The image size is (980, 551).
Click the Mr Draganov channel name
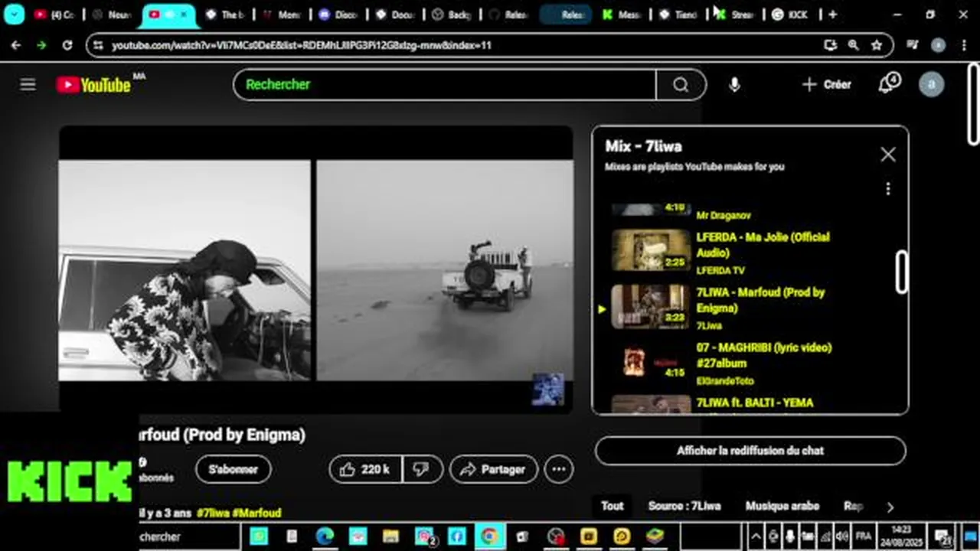pos(723,216)
